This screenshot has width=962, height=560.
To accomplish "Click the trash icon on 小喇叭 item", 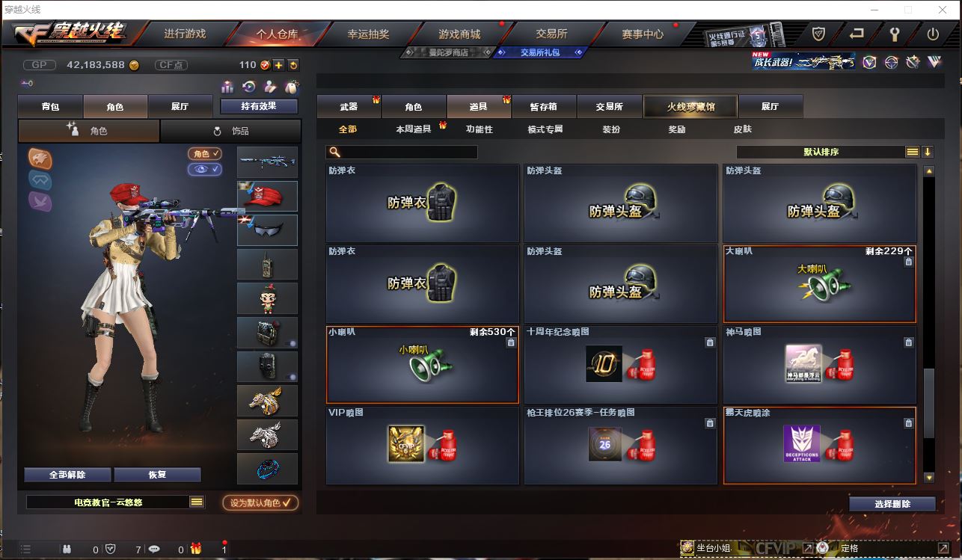I will coord(511,342).
